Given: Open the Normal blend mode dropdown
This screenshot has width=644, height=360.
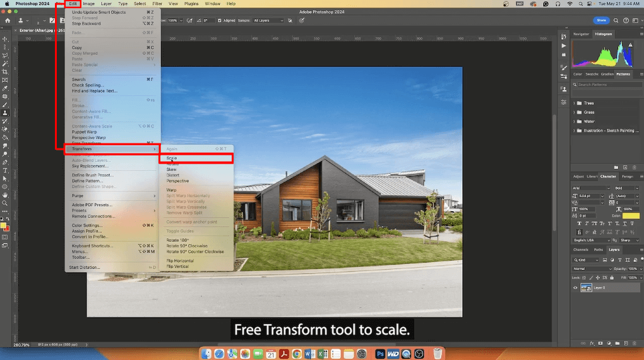Looking at the screenshot, I should click(592, 269).
